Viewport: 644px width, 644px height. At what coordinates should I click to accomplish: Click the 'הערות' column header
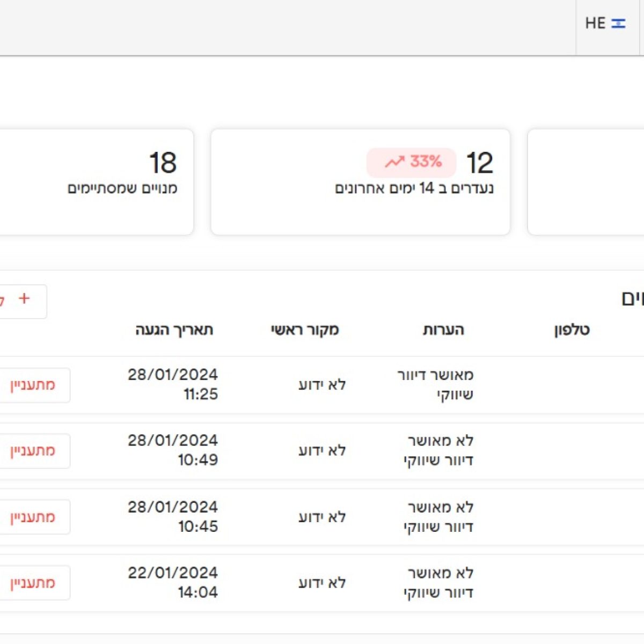442,330
